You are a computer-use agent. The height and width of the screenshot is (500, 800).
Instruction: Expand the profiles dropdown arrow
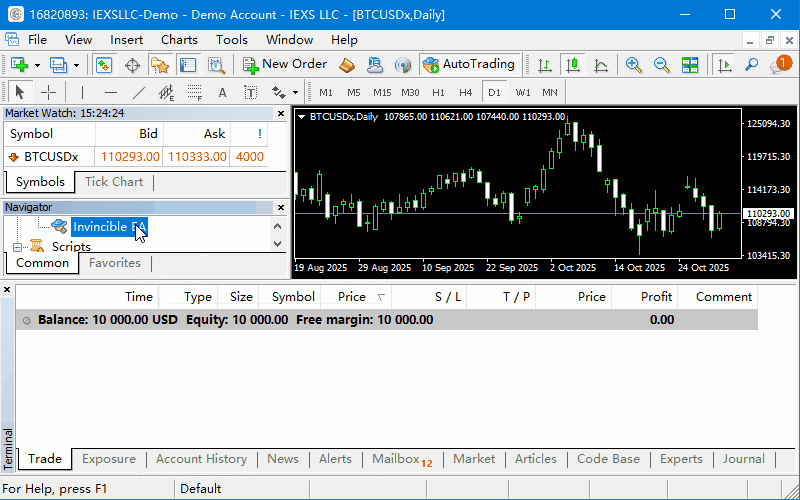(75, 65)
